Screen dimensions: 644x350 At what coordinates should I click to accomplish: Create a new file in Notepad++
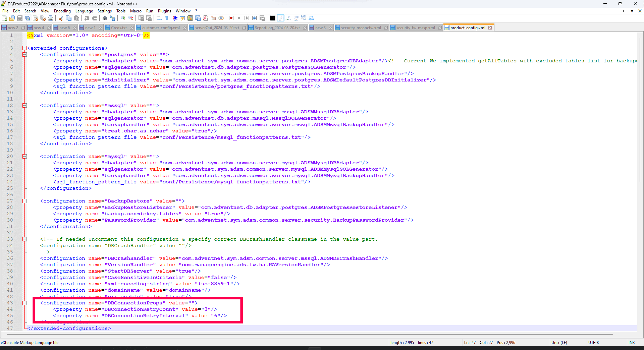pos(4,18)
